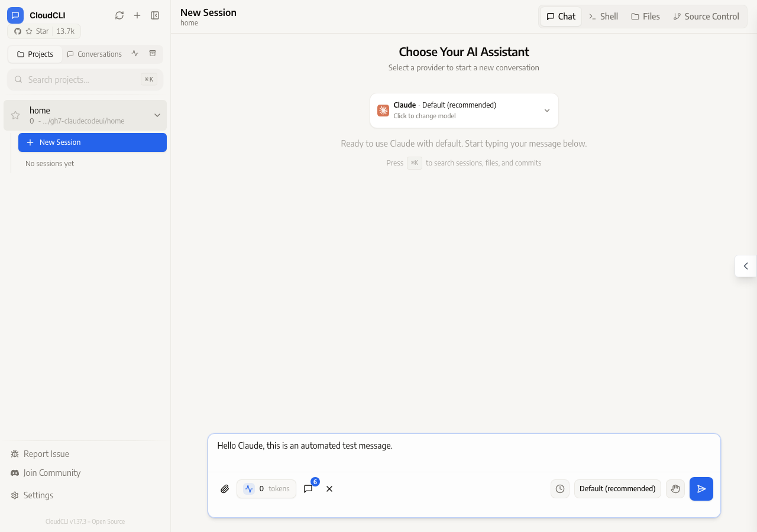Image resolution: width=757 pixels, height=532 pixels.
Task: Open the activity pulse tab in sidebar
Action: pos(135,54)
